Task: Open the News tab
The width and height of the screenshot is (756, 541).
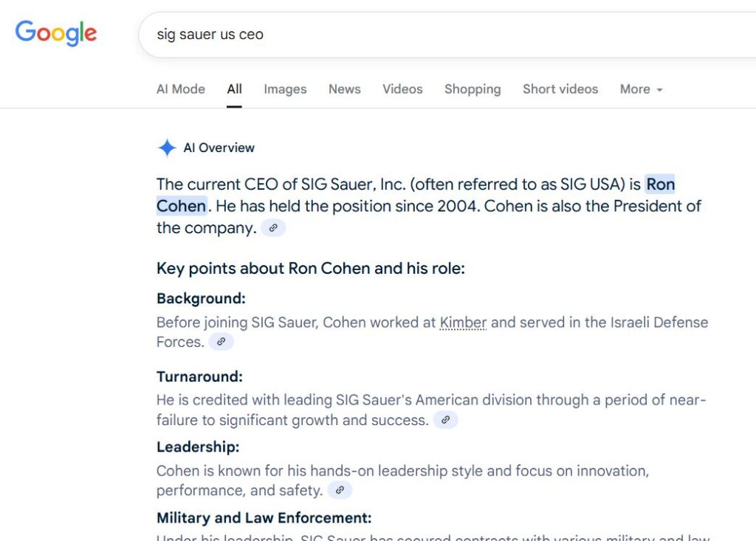Action: [x=345, y=89]
